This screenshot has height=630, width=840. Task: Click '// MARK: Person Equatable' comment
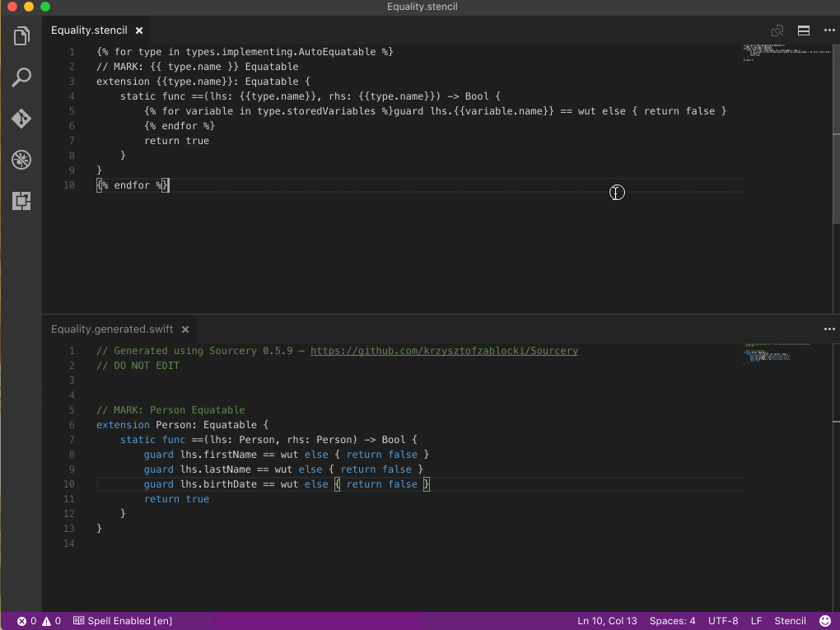170,410
